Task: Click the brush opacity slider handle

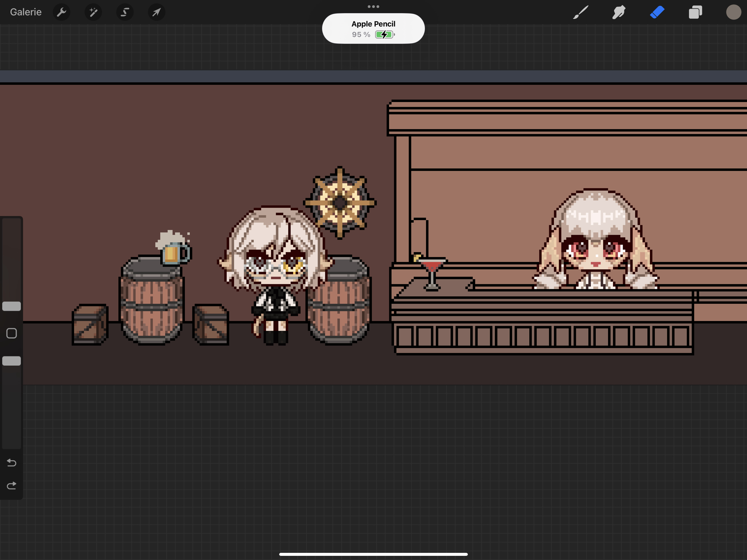Action: tap(12, 361)
